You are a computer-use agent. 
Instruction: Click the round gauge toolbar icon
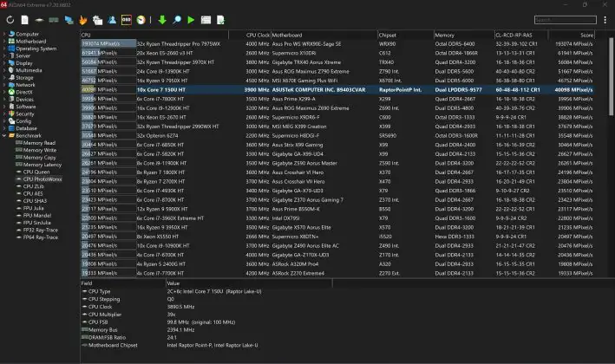click(x=141, y=20)
